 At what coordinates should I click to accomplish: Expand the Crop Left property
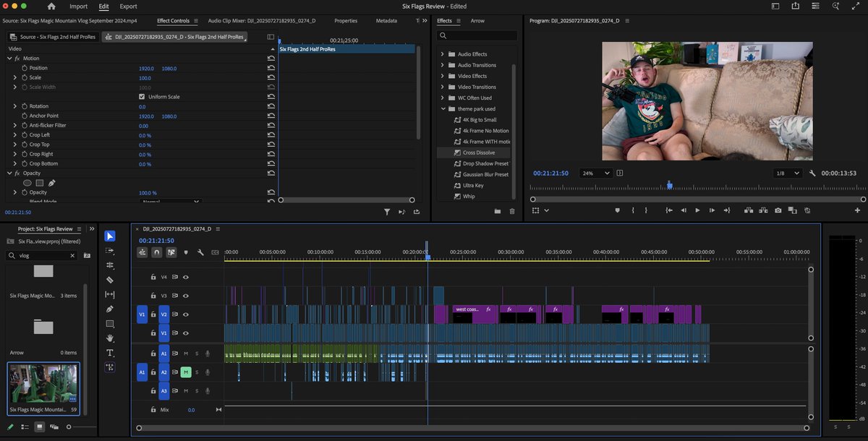point(15,135)
